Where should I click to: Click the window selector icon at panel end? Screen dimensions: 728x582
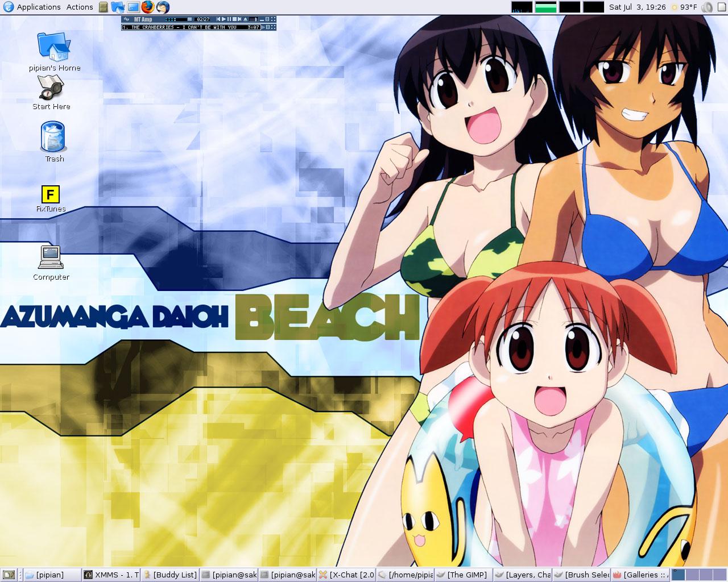(x=721, y=7)
